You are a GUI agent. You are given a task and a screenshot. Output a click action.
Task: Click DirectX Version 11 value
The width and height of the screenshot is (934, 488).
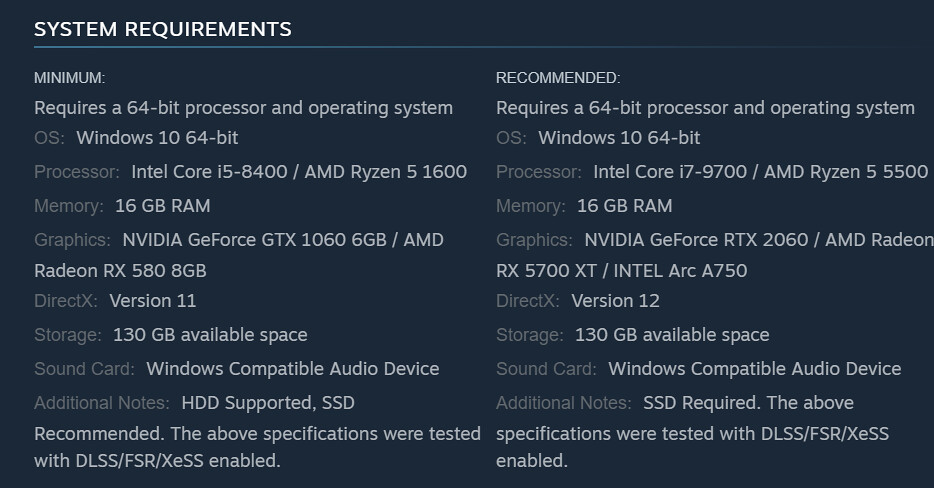153,300
